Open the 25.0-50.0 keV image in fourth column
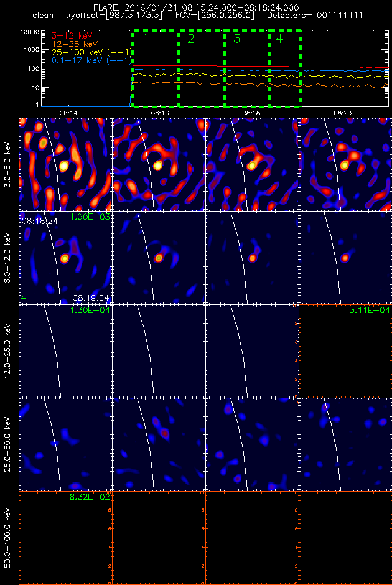392x585 pixels. (345, 444)
